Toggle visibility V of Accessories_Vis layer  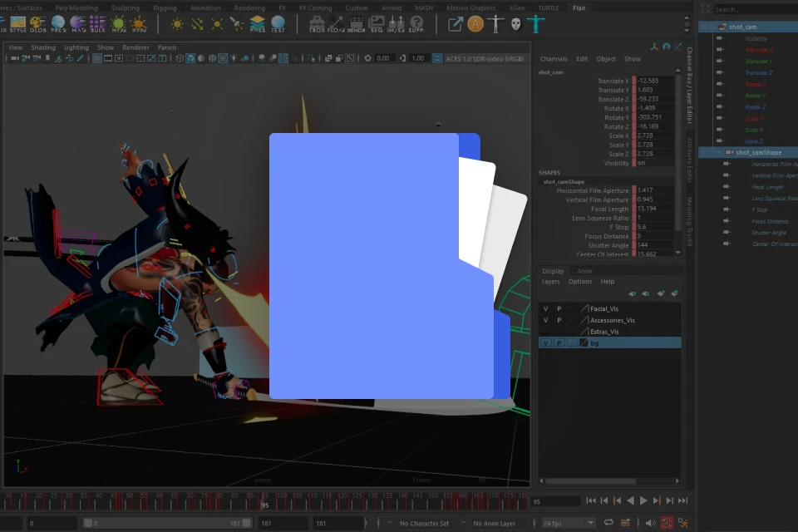tap(545, 320)
